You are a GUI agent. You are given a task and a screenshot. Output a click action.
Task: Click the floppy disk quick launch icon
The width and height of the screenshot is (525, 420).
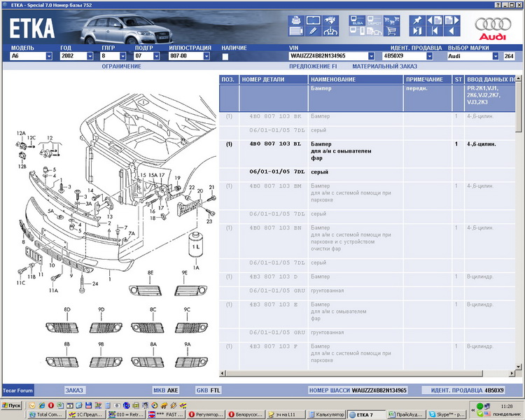point(88,405)
